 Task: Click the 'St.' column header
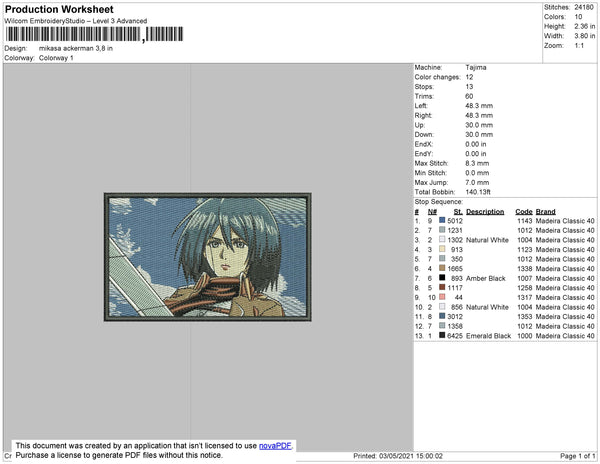458,212
